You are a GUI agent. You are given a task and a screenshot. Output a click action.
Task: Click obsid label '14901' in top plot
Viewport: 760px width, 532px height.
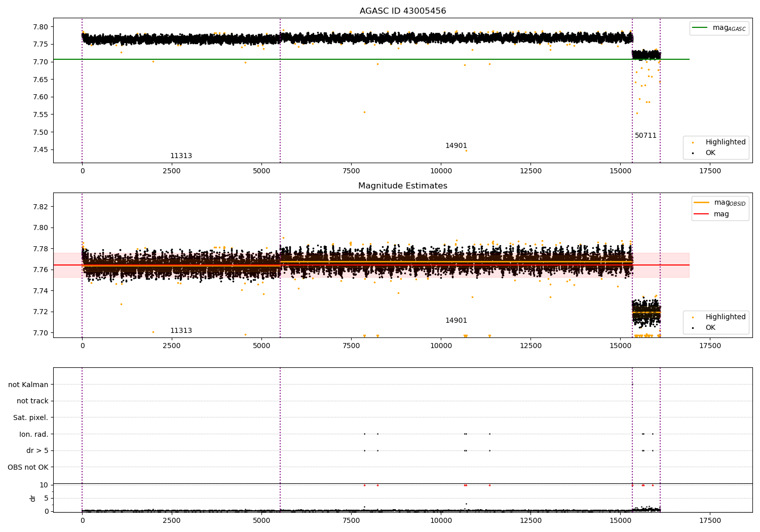pos(456,145)
